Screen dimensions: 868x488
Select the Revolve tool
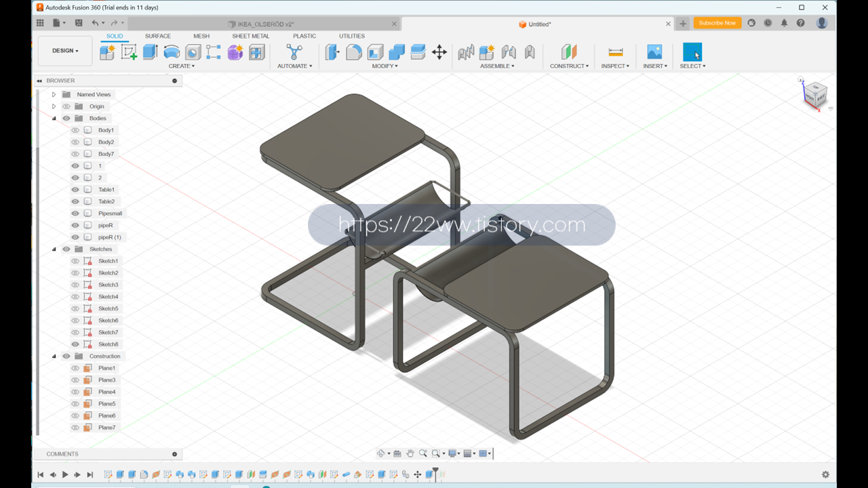[172, 52]
